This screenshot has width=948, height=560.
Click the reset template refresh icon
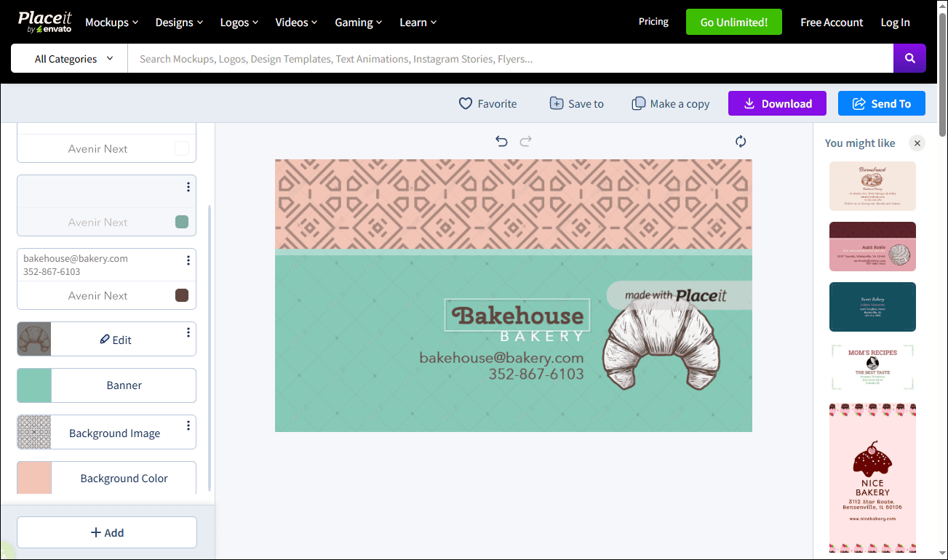tap(741, 141)
